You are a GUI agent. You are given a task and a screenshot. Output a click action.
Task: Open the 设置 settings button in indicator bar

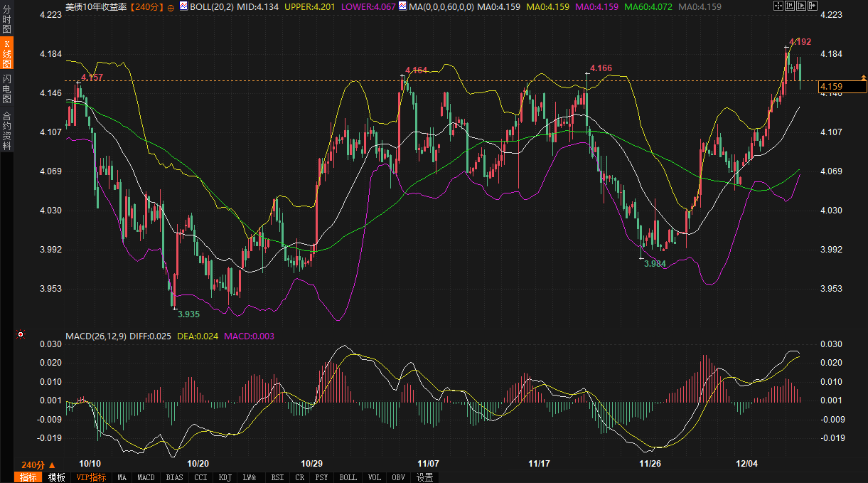tap(425, 477)
